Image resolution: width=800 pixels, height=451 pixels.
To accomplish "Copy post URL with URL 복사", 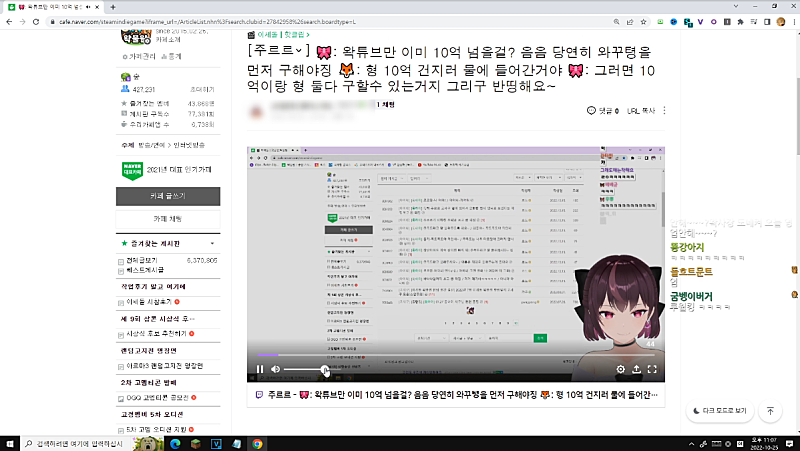I will point(641,111).
